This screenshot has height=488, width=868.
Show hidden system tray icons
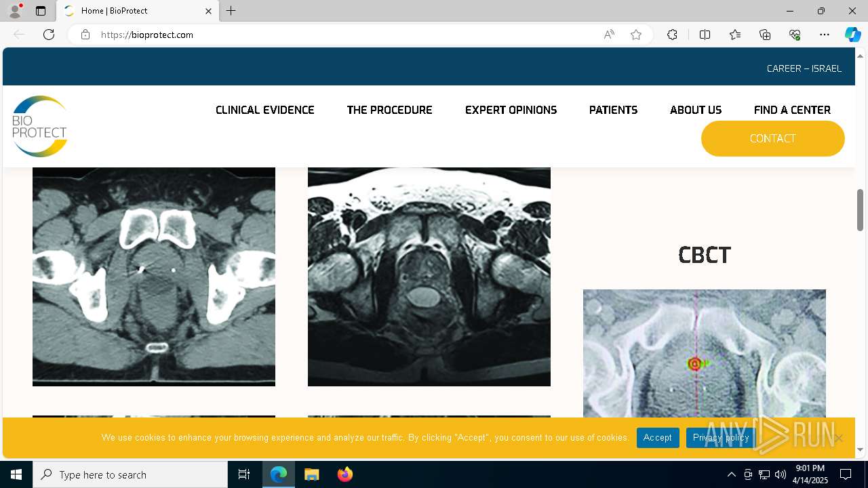731,474
